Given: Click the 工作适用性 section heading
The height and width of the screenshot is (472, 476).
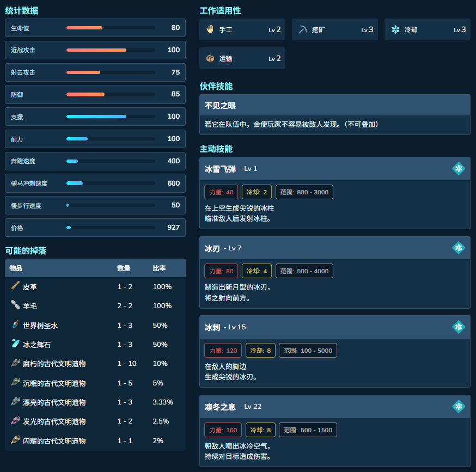Looking at the screenshot, I should [x=220, y=11].
